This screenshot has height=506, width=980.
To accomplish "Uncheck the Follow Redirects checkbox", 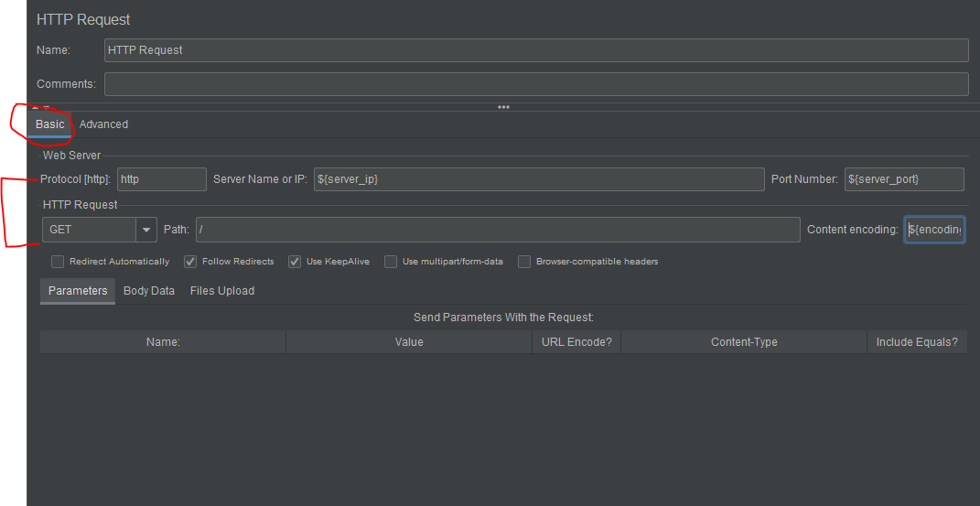I will [190, 262].
